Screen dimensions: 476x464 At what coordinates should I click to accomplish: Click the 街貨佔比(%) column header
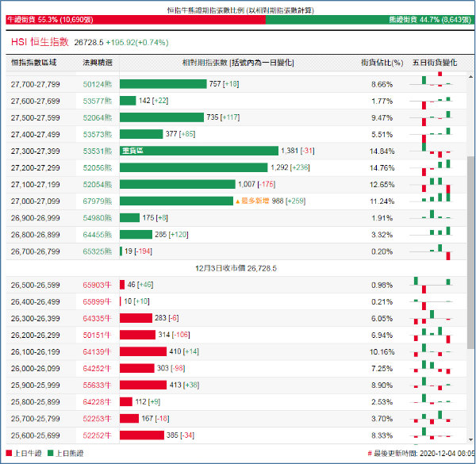[x=382, y=63]
